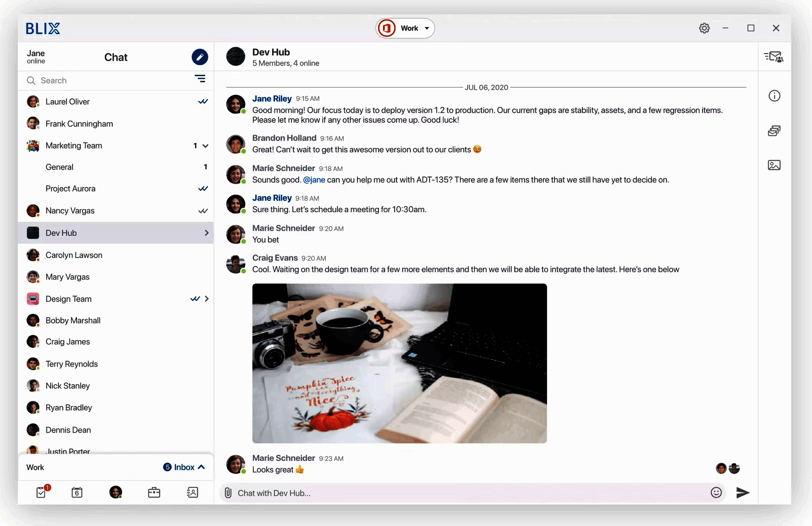Image resolution: width=812 pixels, height=526 pixels.
Task: Open the conversation filter beside the search bar
Action: [x=200, y=79]
